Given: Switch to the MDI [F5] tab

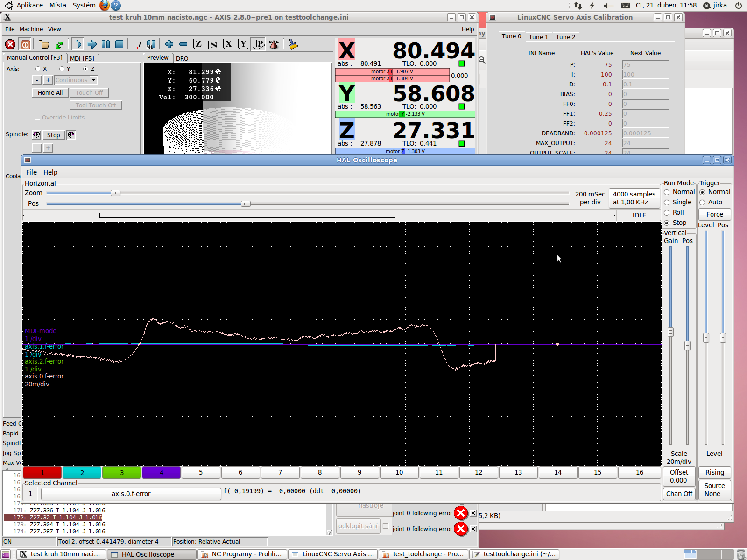Looking at the screenshot, I should 82,58.
